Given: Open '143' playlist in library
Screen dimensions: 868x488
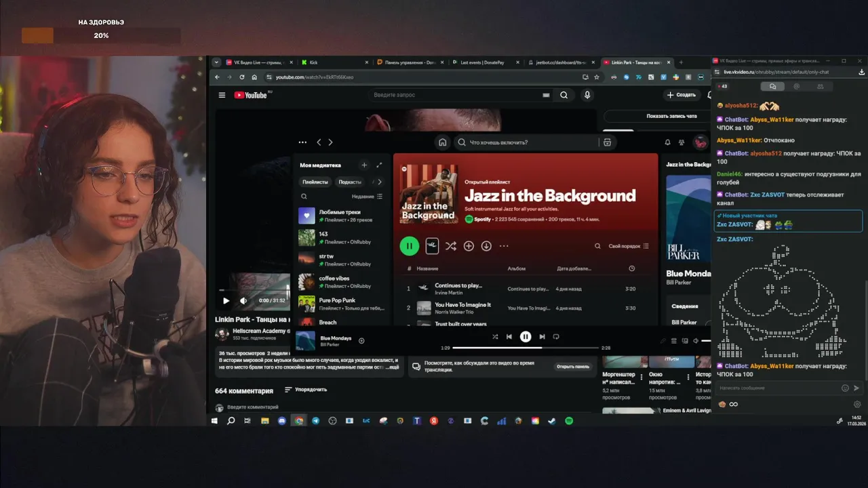Looking at the screenshot, I should [341, 238].
